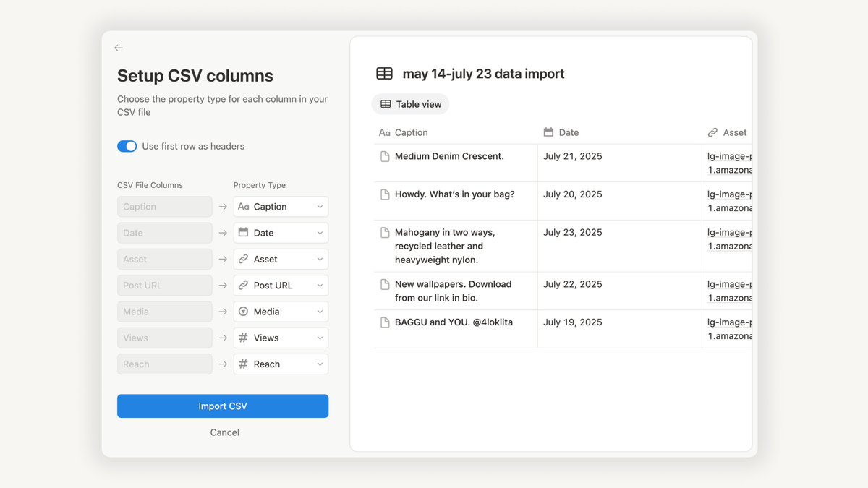Click page icon for Howdy row
The width and height of the screenshot is (868, 488).
(386, 194)
